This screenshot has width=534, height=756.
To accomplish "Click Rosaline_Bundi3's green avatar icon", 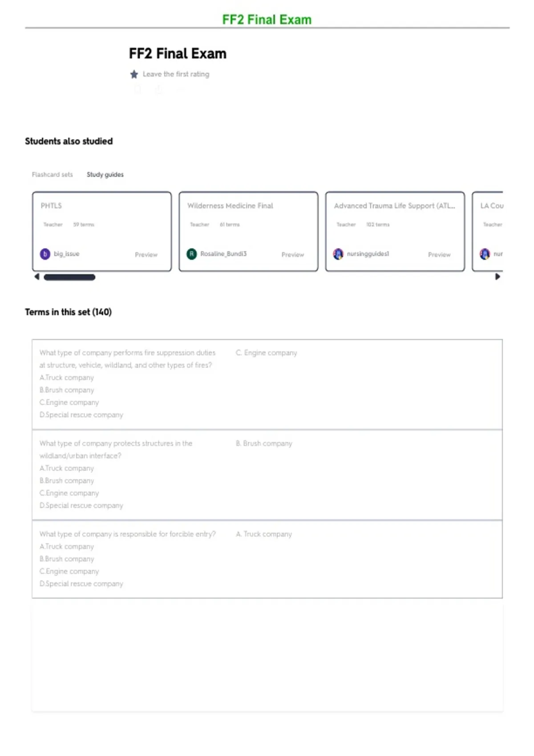I will tap(192, 254).
